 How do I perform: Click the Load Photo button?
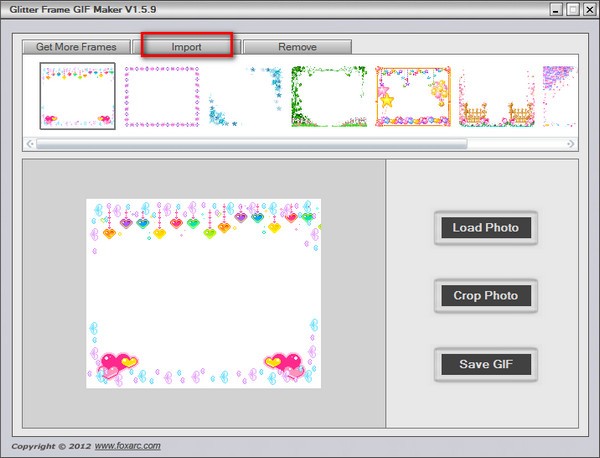[x=486, y=228]
